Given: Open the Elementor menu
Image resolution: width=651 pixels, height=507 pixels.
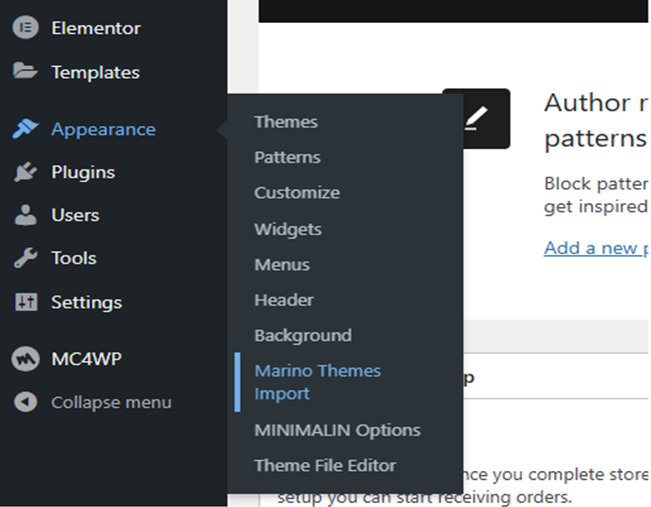Looking at the screenshot, I should coord(96,28).
